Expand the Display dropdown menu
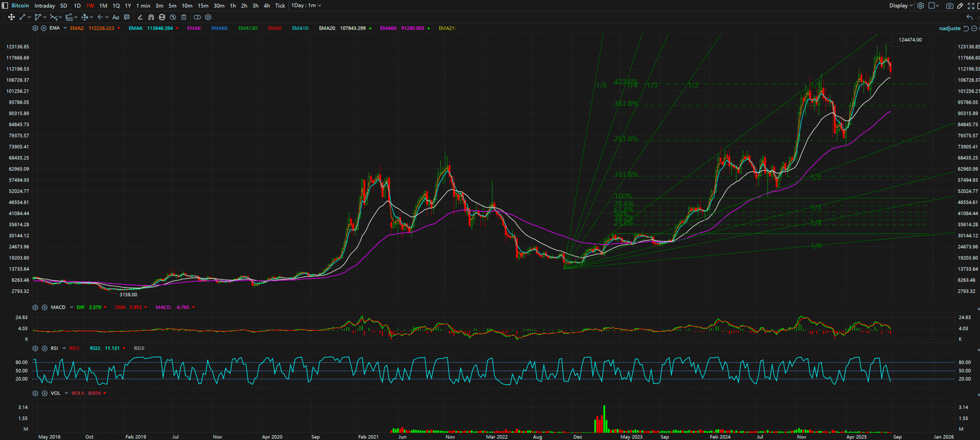Image resolution: width=980 pixels, height=440 pixels. click(x=901, y=6)
